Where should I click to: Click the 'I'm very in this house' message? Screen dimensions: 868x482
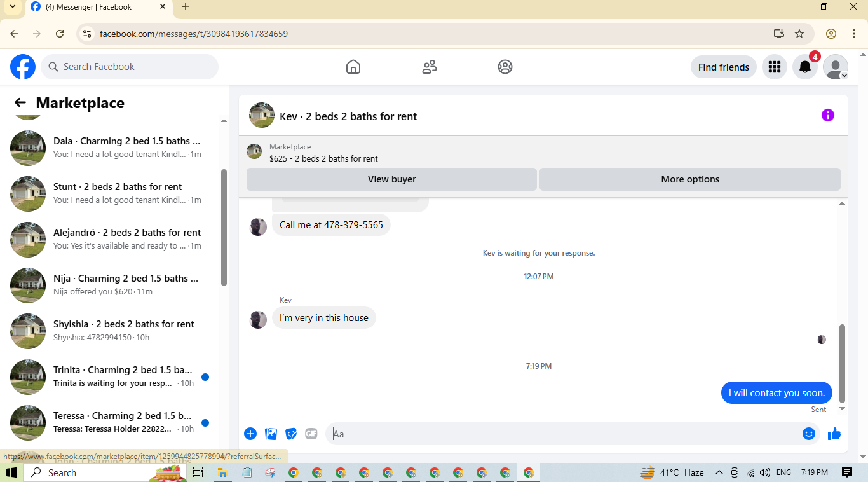click(x=324, y=318)
